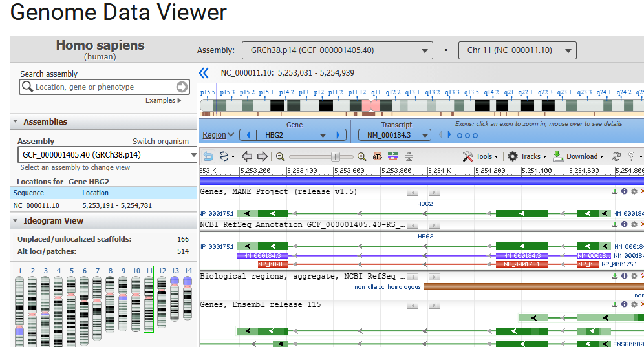Screen dimensions: 644x347
Task: Click the refresh view icon
Action: coord(616,156)
